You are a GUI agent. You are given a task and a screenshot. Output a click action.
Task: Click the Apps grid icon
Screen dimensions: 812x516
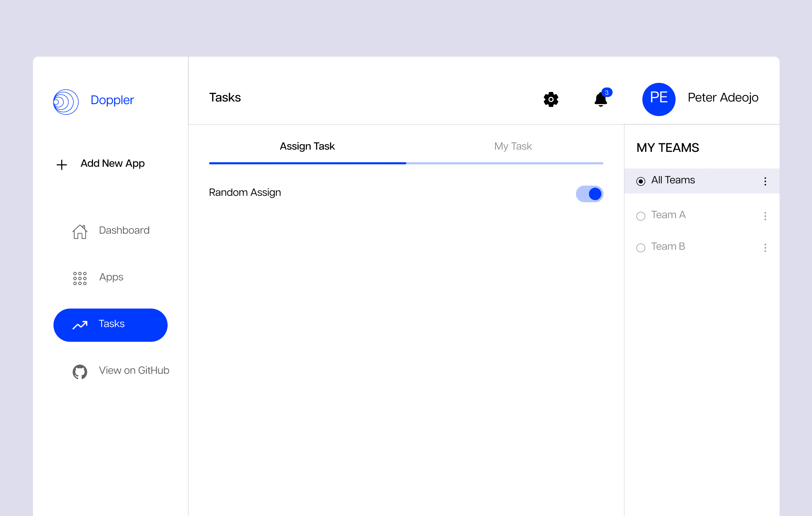[x=80, y=278]
